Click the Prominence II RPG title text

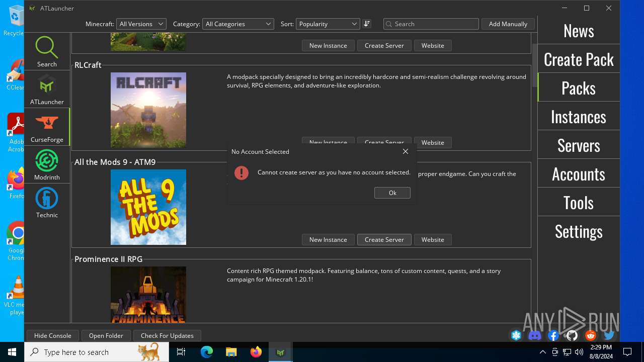coord(109,259)
